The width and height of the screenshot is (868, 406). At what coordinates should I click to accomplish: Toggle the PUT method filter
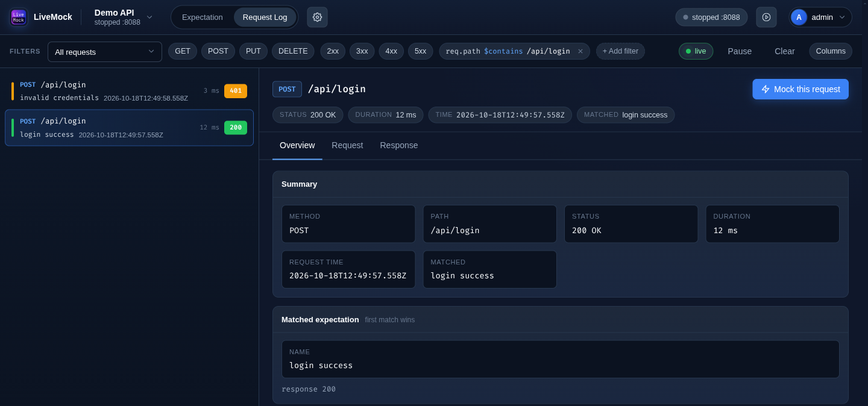pos(253,51)
